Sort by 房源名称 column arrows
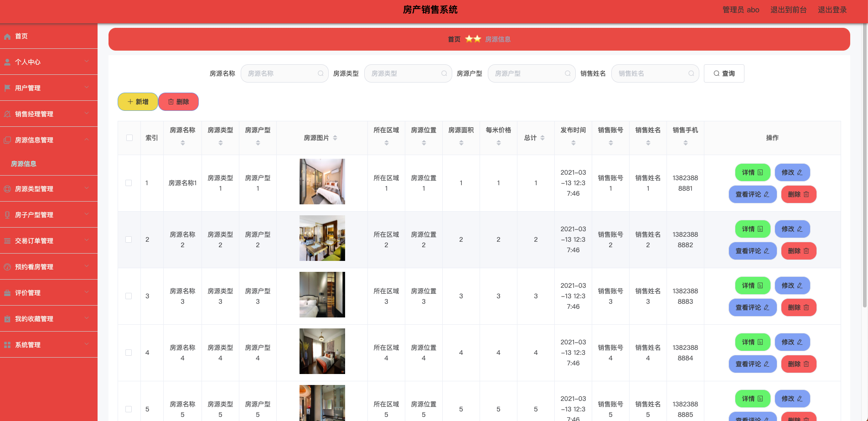This screenshot has height=421, width=868. [x=183, y=143]
